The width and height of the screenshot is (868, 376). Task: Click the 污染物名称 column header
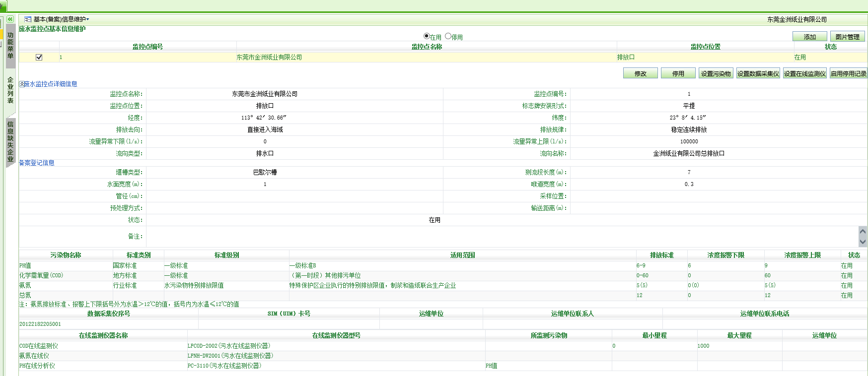coord(66,255)
